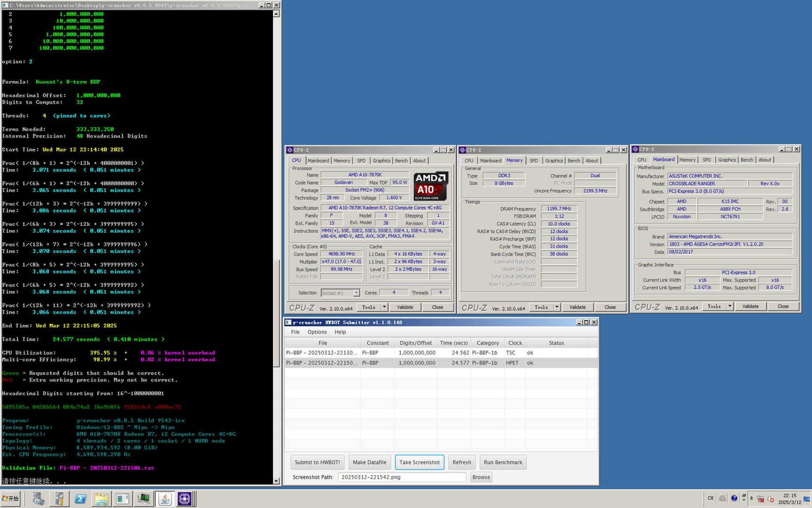
Task: Click console scrollbar down arrow
Action: [x=276, y=481]
